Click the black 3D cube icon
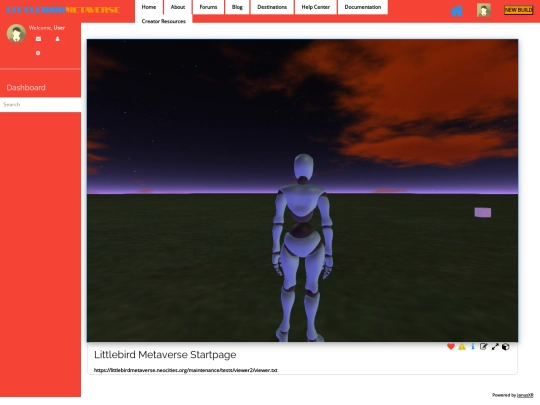The height and width of the screenshot is (405, 540). 506,347
